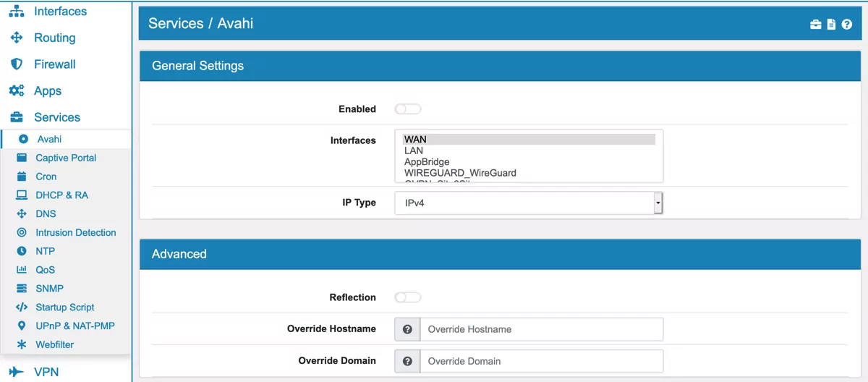Expand the Interfaces menu section
868x382 pixels.
[59, 12]
